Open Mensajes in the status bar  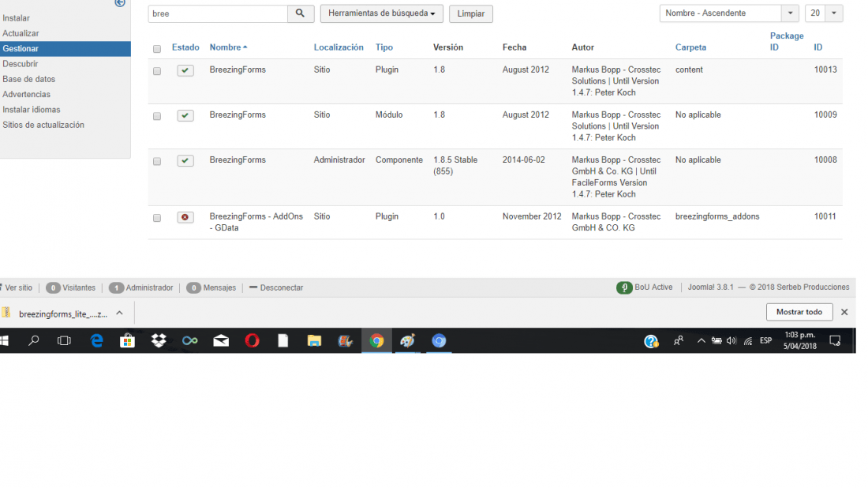click(211, 287)
